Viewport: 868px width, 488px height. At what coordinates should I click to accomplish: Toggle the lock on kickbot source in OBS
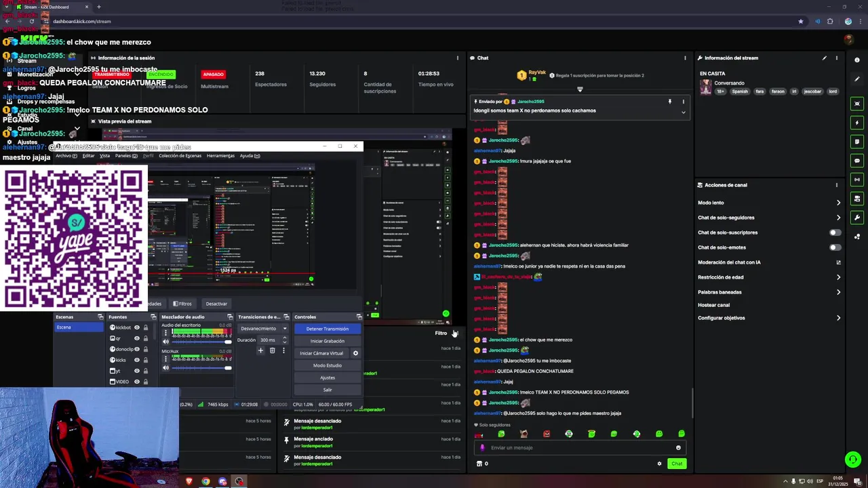(145, 327)
